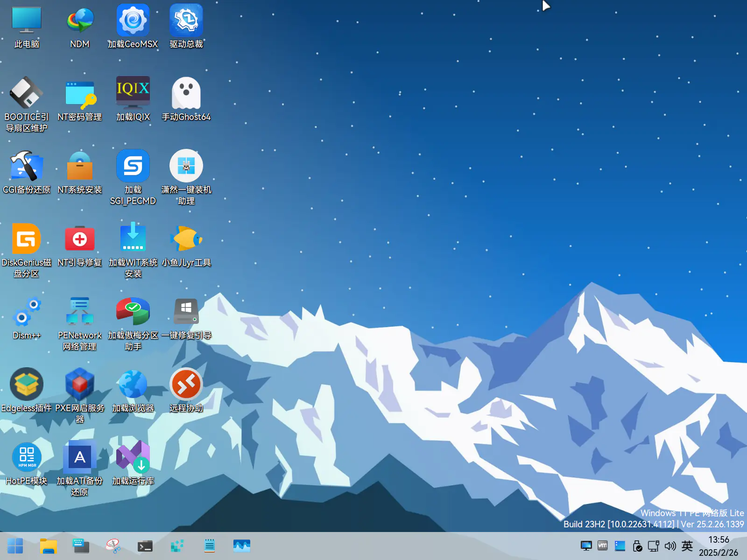Click the 此电脑 computer icon
This screenshot has height=560, width=747.
[26, 21]
